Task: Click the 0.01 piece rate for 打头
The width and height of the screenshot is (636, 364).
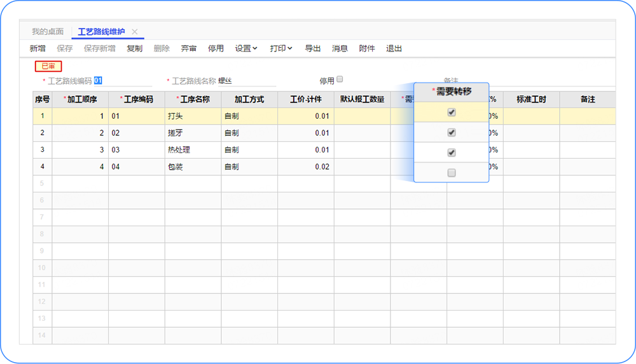Action: (306, 116)
